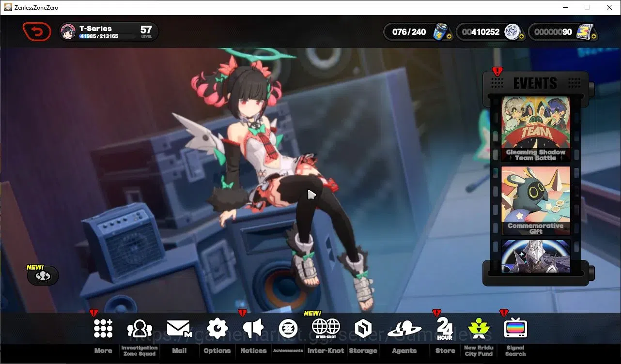The height and width of the screenshot is (364, 621).
Task: Click the player name "T-Series"
Action: tap(95, 29)
